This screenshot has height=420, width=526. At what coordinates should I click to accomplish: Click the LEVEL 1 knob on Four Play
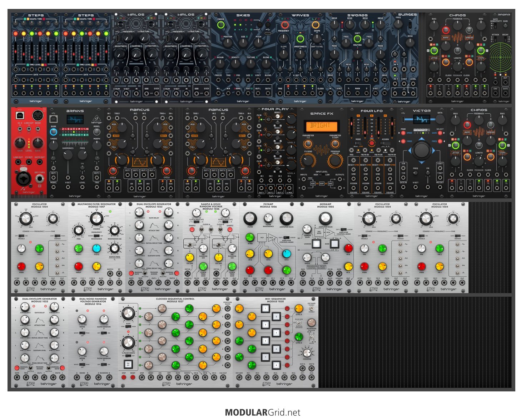[x=291, y=119]
